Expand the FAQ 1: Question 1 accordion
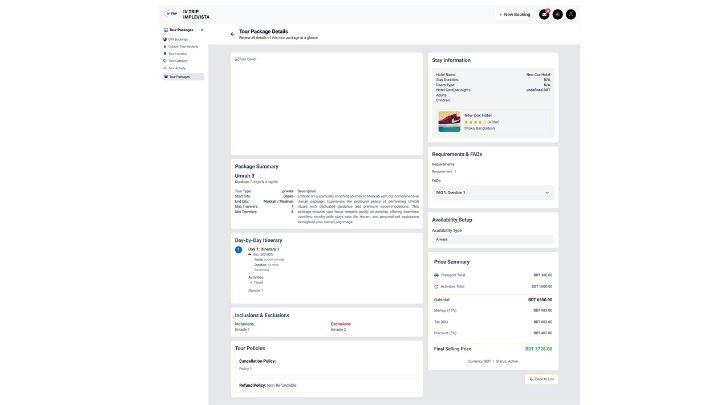720x405 pixels. coord(492,192)
